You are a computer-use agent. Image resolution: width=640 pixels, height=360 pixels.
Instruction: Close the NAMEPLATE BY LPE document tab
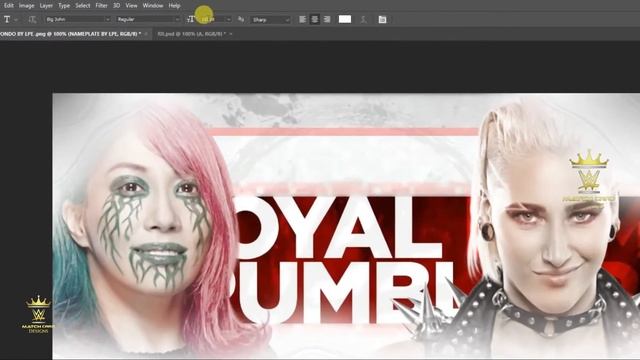(146, 34)
